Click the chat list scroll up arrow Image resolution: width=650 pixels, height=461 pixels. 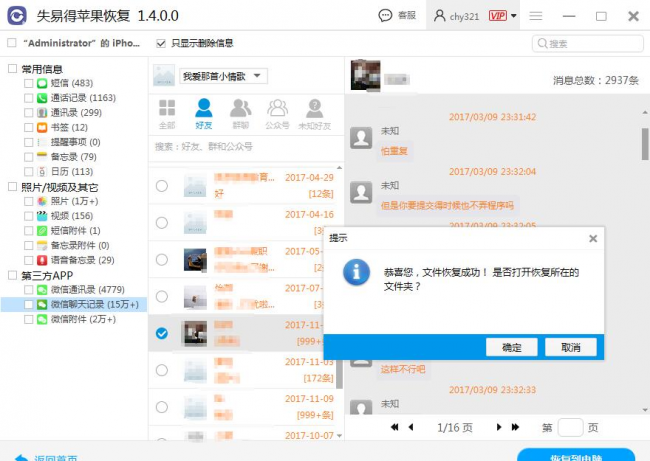click(340, 168)
